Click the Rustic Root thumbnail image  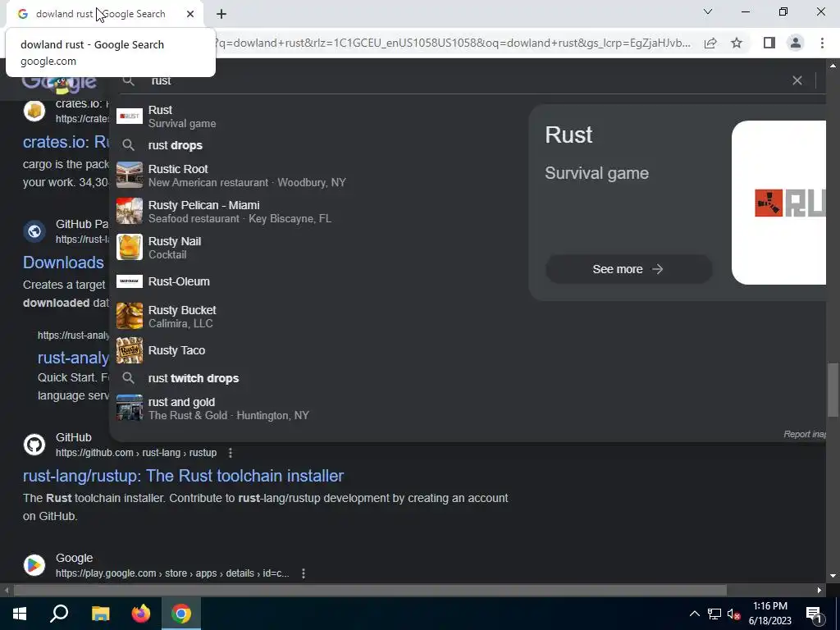[x=130, y=176]
